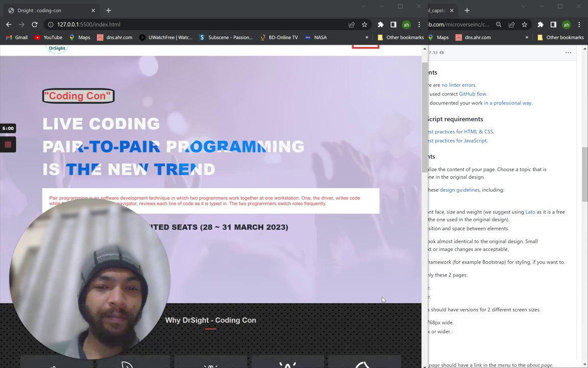Share page icon in right window

click(x=511, y=25)
